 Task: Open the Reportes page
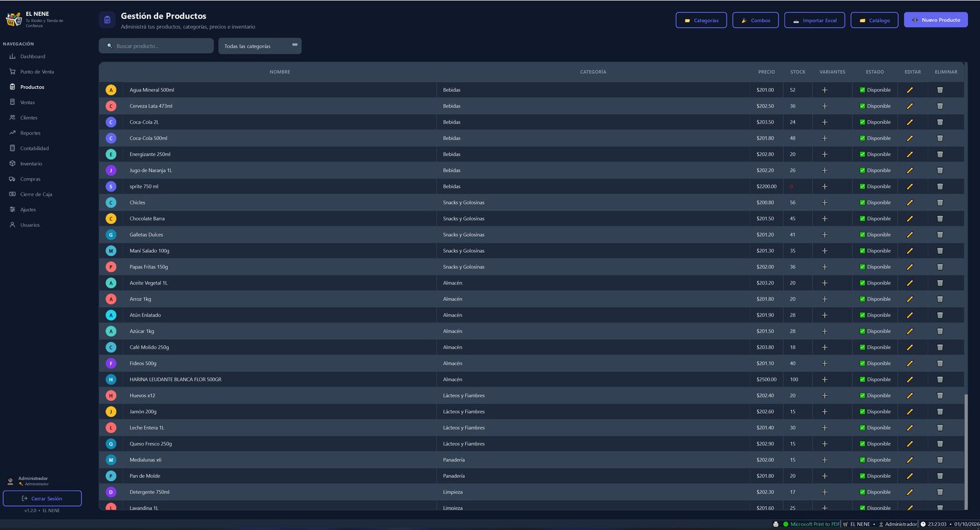coord(30,133)
